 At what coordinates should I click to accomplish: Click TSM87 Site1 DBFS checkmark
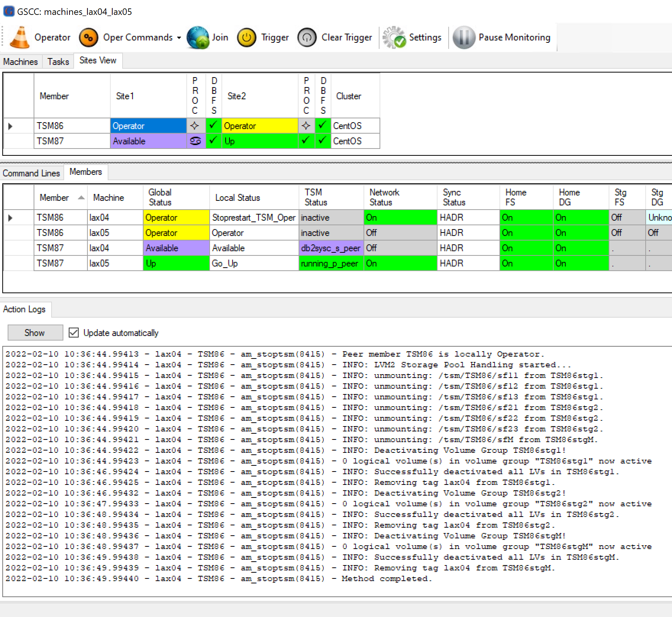click(213, 141)
